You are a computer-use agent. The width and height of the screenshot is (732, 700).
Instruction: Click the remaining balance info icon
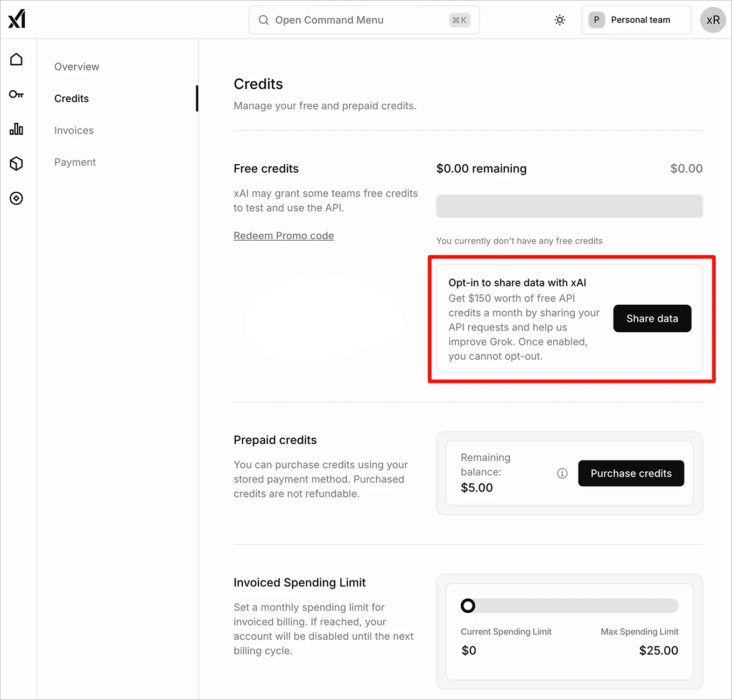[562, 473]
